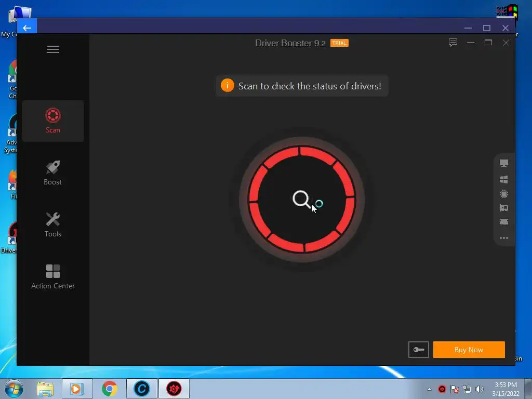Open the Boost section
The height and width of the screenshot is (399, 532).
52,173
